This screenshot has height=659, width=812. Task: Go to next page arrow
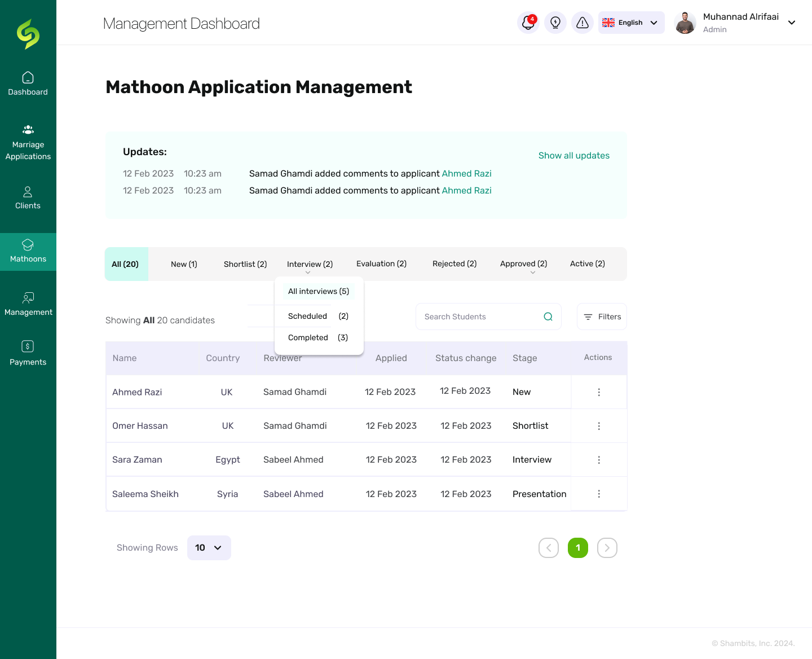click(607, 548)
